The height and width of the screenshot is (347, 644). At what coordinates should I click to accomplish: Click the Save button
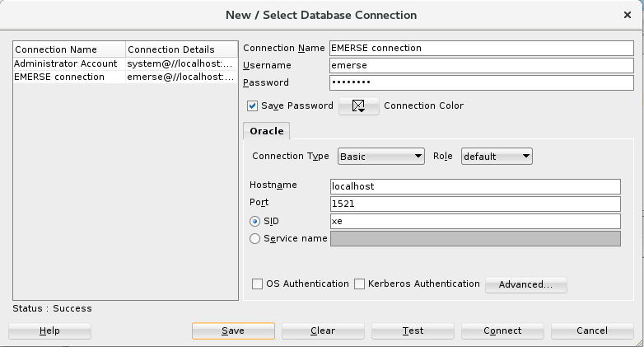pyautogui.click(x=233, y=331)
